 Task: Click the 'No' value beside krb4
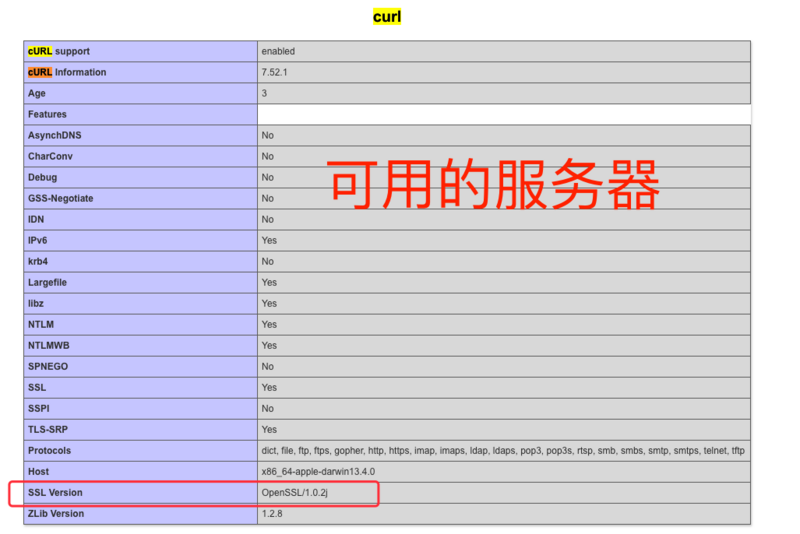tap(268, 262)
